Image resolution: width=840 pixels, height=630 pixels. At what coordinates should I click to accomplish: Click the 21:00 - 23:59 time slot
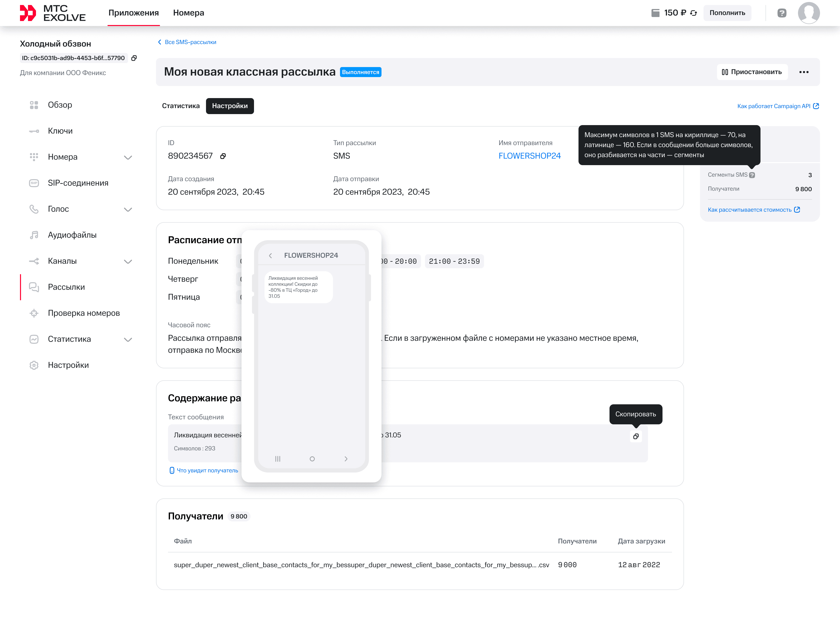point(454,261)
